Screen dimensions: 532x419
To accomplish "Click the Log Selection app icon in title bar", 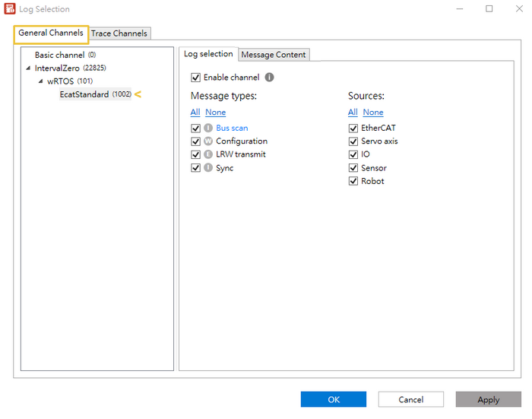I will pyautogui.click(x=10, y=9).
